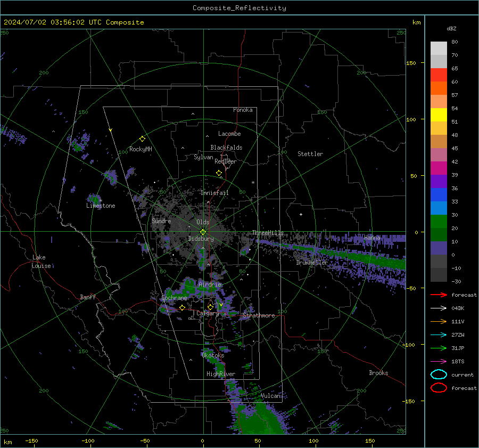479x448 pixels.
Task: Click the yellow diamond marker near RockyMH
Action: [142, 139]
